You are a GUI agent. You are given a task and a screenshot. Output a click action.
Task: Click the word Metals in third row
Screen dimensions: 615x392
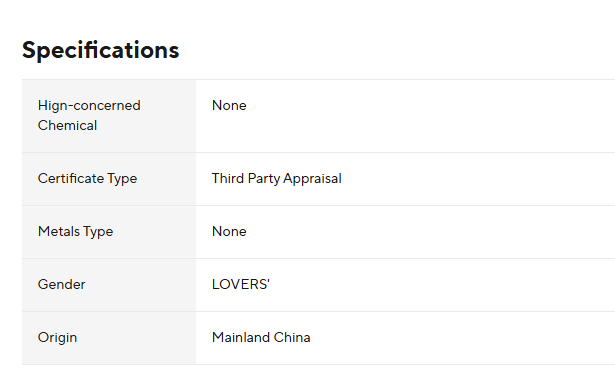[x=59, y=232]
